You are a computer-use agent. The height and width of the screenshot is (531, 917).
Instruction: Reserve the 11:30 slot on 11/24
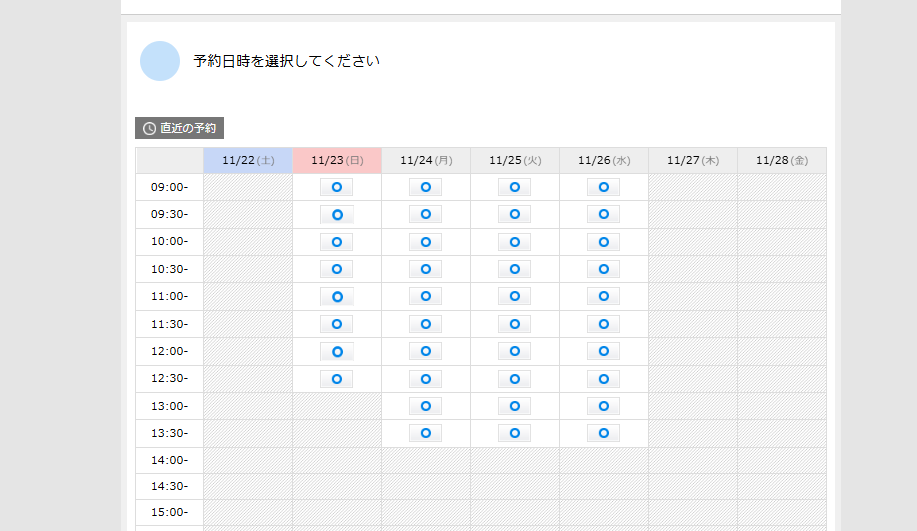pos(425,324)
